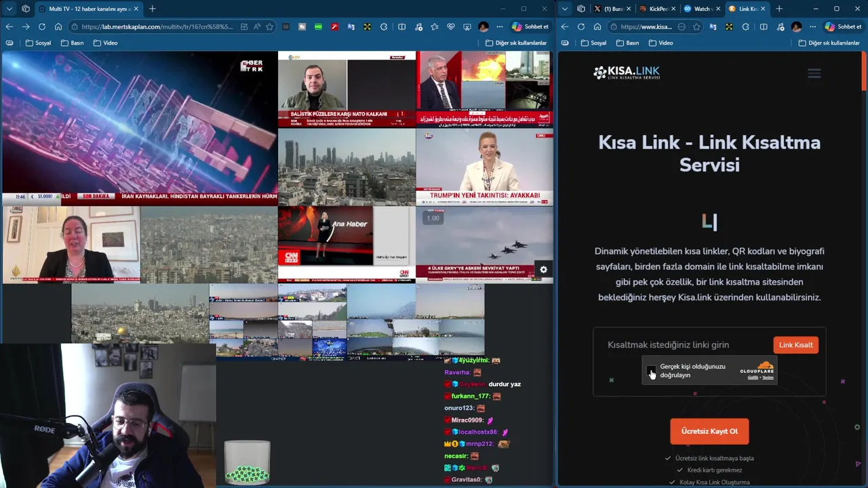The height and width of the screenshot is (488, 868).
Task: Expand Diğer sık kullanılanlar folder in left browser
Action: (516, 43)
